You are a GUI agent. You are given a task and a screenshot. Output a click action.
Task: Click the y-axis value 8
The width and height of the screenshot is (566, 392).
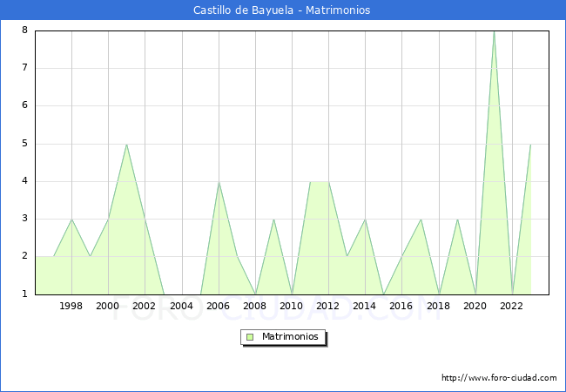(24, 30)
